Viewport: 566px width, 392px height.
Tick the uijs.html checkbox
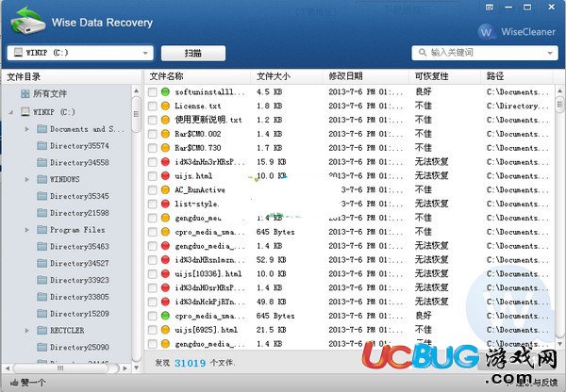152,176
